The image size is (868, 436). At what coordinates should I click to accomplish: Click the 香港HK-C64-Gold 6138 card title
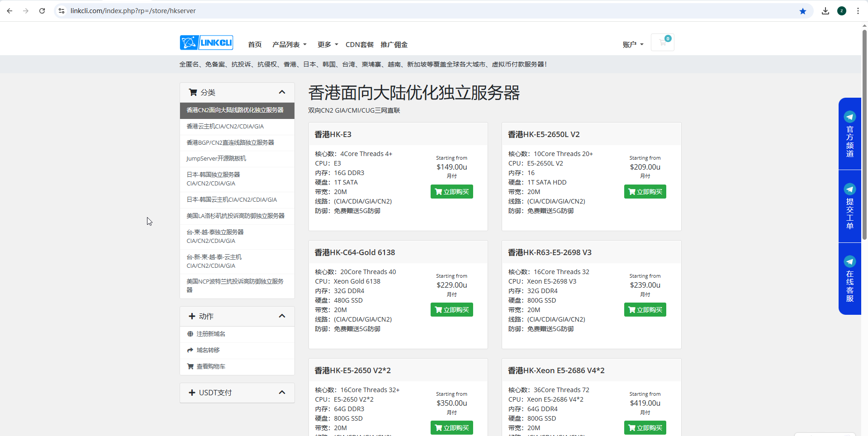click(x=355, y=252)
